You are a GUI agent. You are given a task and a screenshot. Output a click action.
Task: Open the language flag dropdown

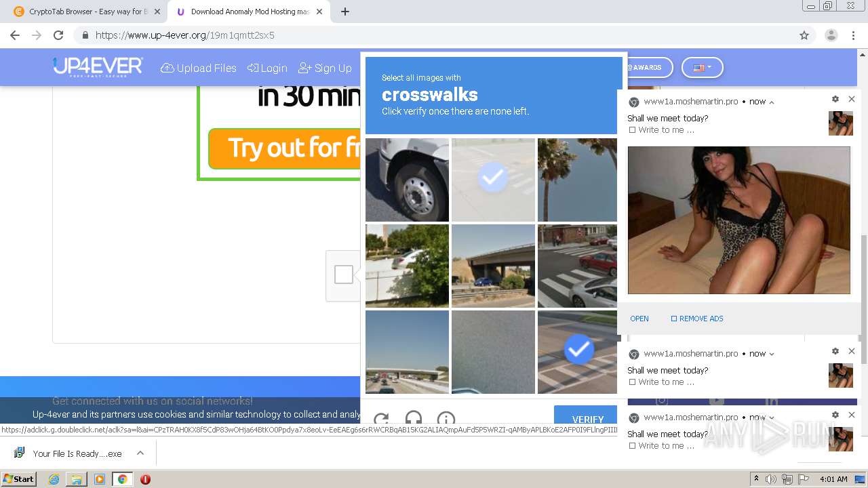pyautogui.click(x=703, y=68)
